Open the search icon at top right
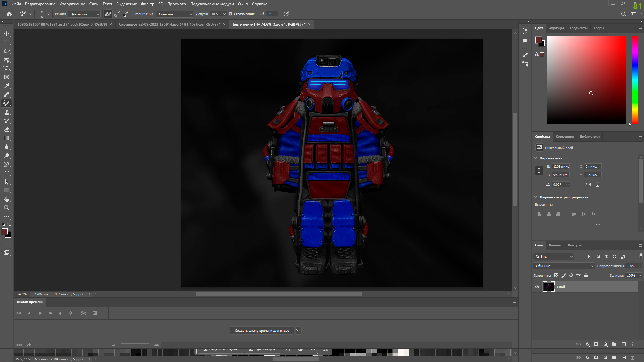Screen dimensions: 644x362 tap(623, 14)
